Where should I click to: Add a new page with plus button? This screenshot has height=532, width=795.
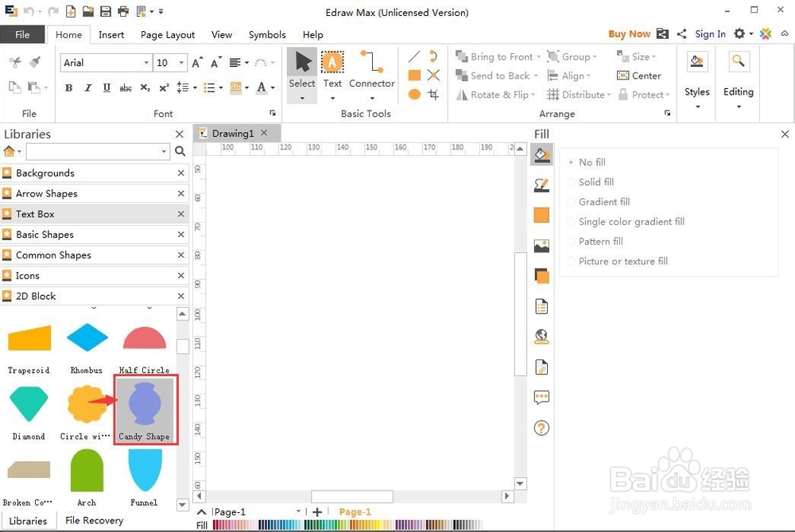point(317,511)
